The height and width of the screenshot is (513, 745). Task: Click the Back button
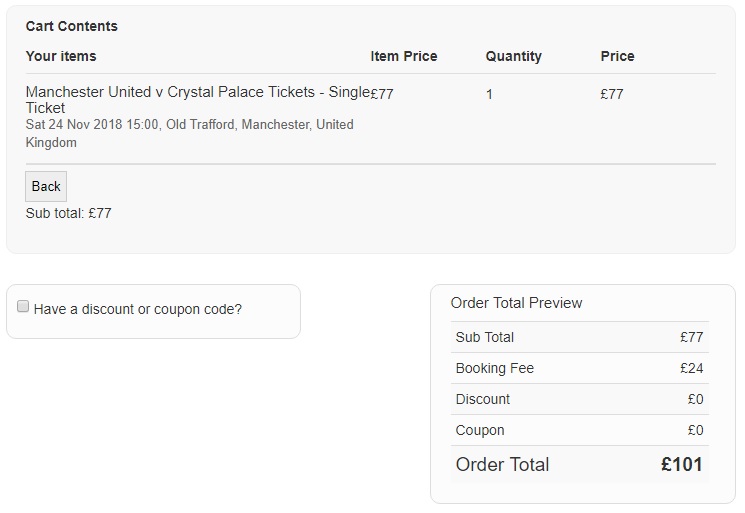[x=46, y=186]
